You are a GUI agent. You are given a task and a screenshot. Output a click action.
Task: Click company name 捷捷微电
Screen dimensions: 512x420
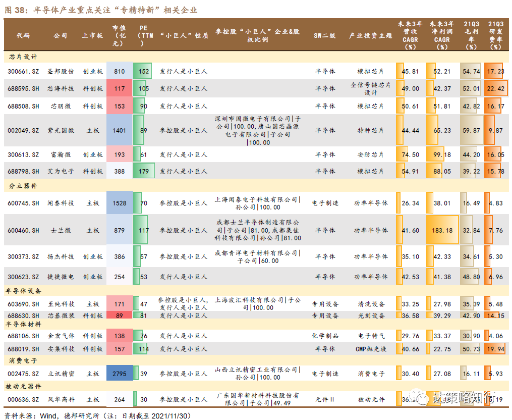(61, 277)
